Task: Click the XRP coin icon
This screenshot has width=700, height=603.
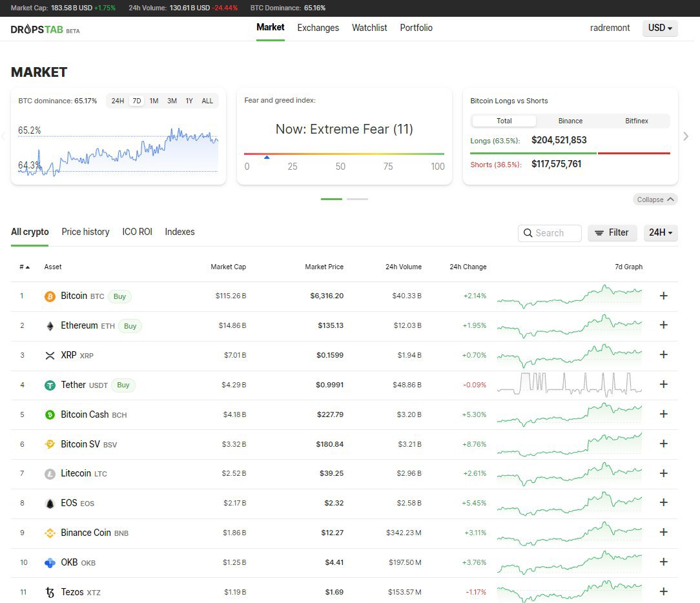Action: click(x=50, y=355)
